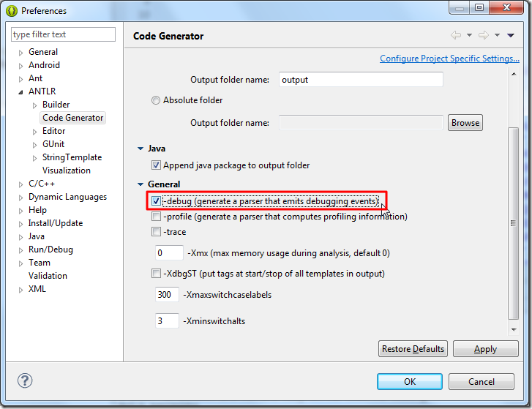Enable the -trace checkbox
This screenshot has width=532, height=409.
click(x=156, y=232)
